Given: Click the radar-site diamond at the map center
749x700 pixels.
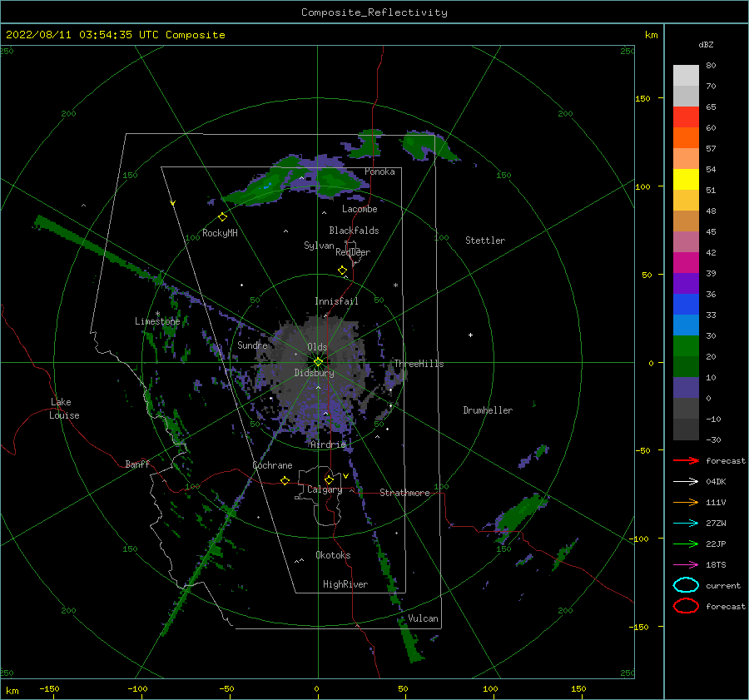Looking at the screenshot, I should pos(318,362).
